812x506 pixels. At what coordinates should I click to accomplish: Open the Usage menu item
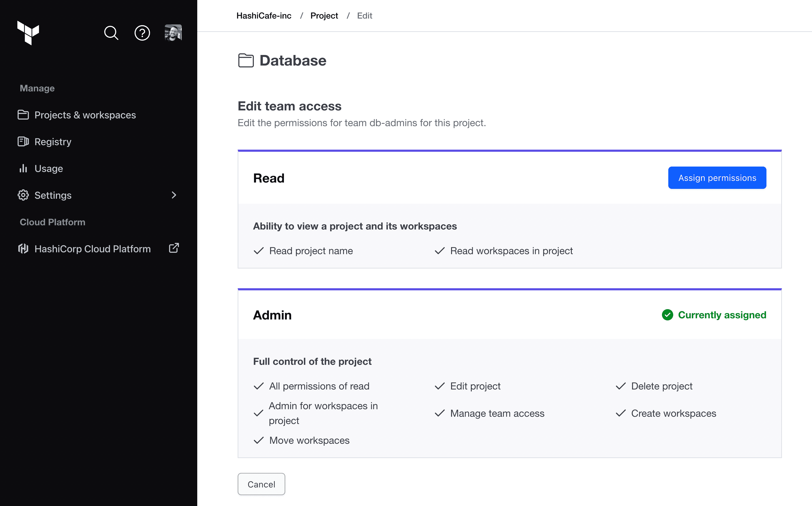tap(49, 168)
